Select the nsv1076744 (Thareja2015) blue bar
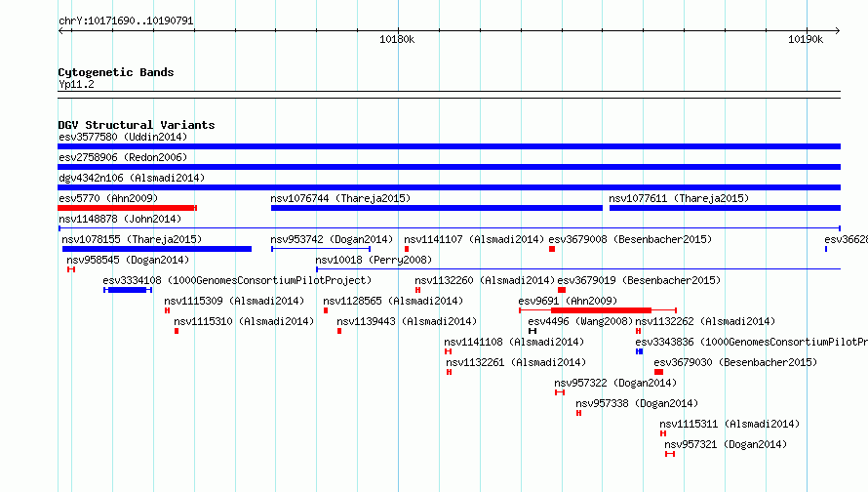The image size is (868, 492). tap(437, 208)
